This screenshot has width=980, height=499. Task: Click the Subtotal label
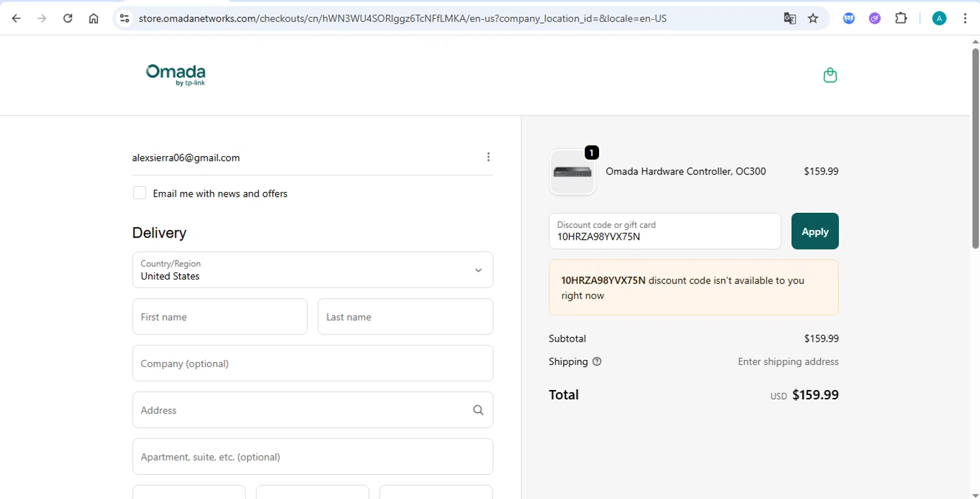(567, 338)
